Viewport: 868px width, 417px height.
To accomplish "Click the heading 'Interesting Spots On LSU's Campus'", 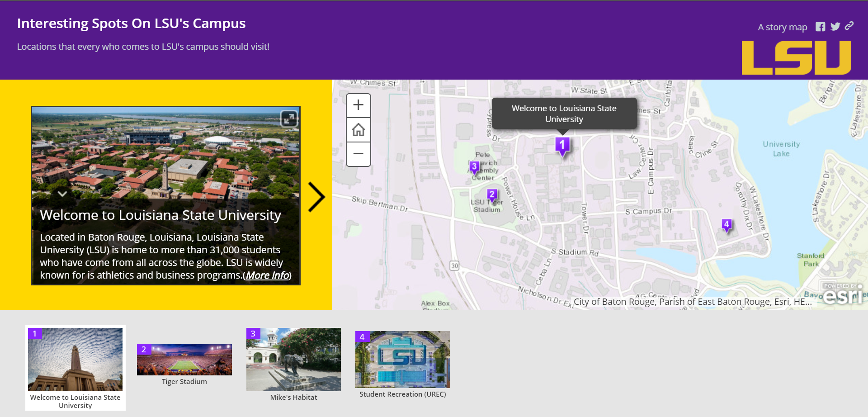I will [131, 24].
